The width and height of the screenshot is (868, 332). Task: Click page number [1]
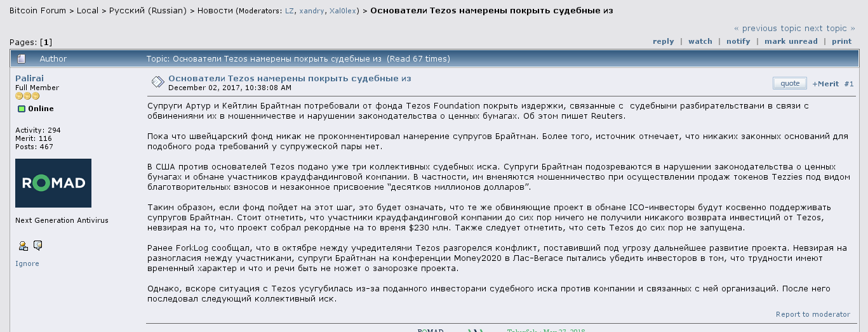point(46,42)
